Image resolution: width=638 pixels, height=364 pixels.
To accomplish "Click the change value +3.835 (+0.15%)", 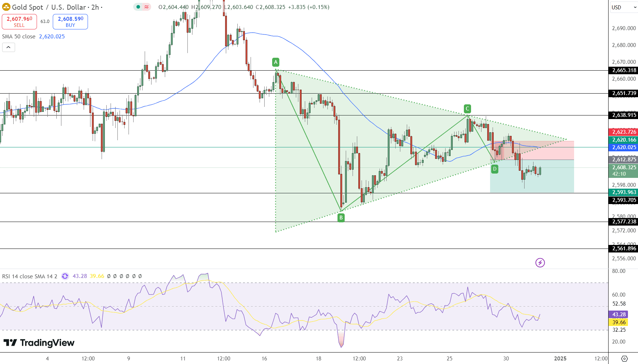I will (308, 7).
